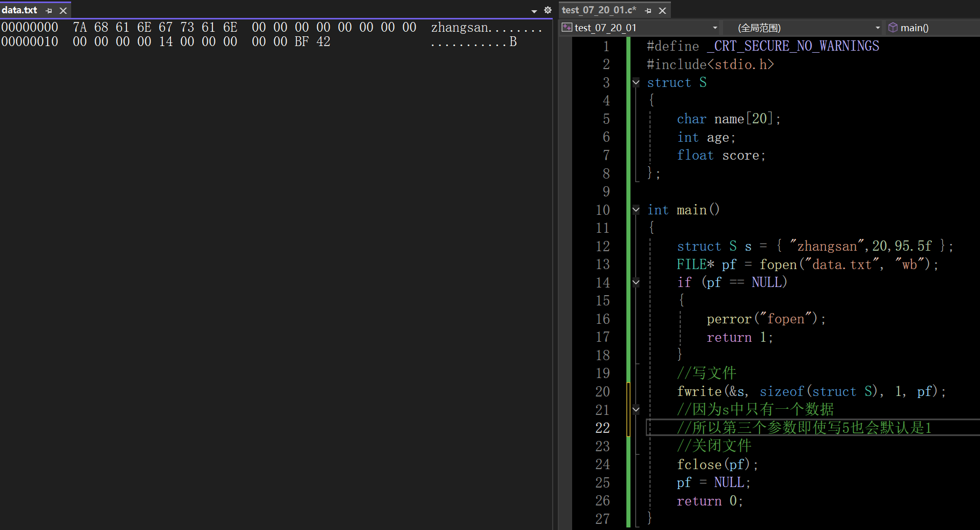Click the return 1 statement
Screen dimensions: 980x530
point(740,338)
